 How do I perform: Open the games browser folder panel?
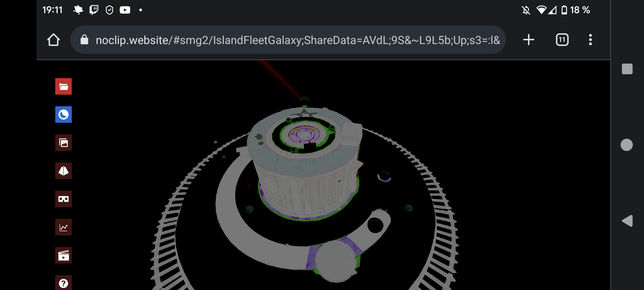63,86
